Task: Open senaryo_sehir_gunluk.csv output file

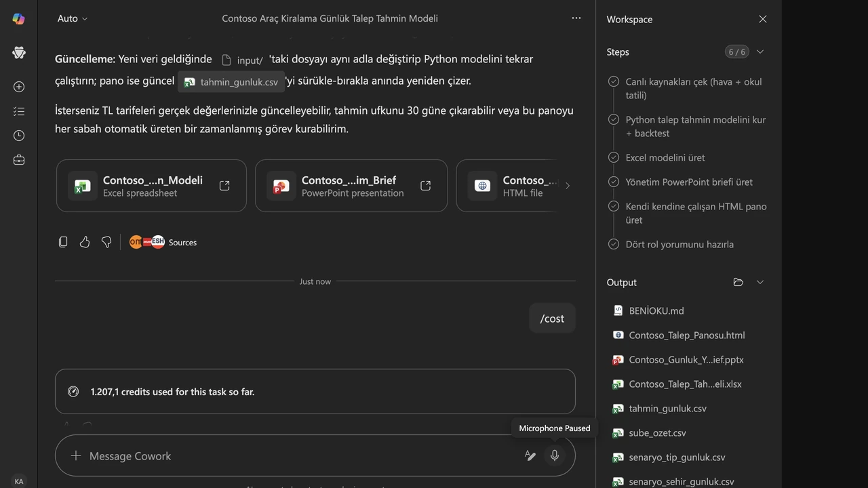Action: (x=673, y=481)
